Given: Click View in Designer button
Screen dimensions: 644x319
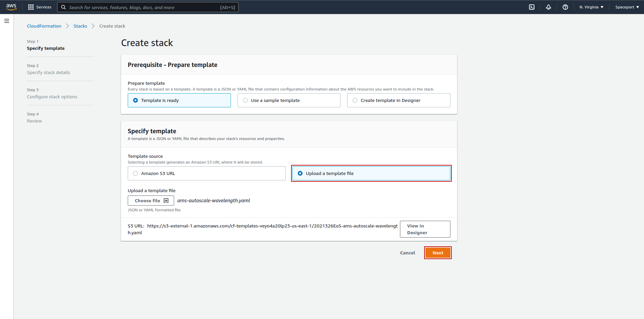Looking at the screenshot, I should click(x=425, y=229).
